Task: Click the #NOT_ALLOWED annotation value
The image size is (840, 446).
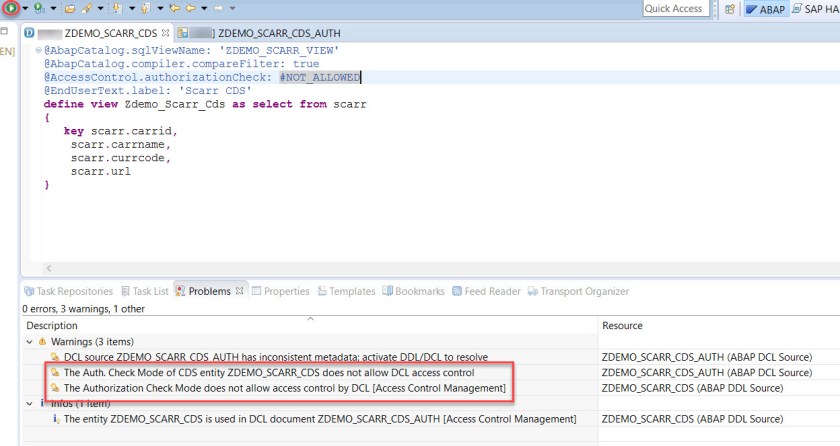Action: (x=319, y=77)
